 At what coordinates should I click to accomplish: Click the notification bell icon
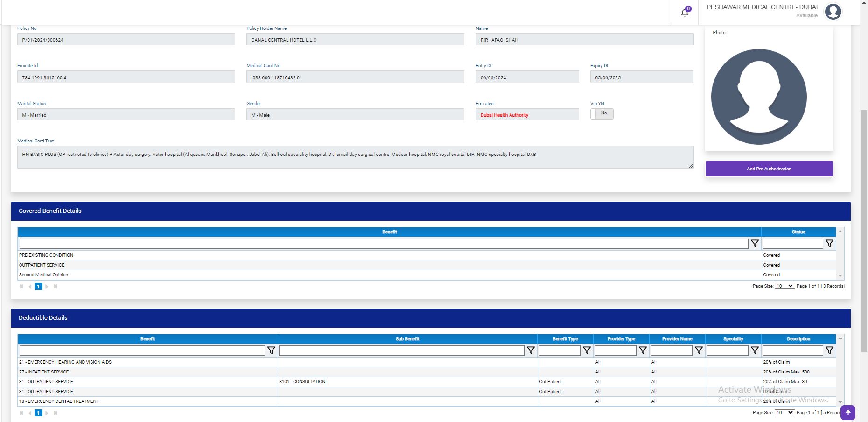point(685,13)
